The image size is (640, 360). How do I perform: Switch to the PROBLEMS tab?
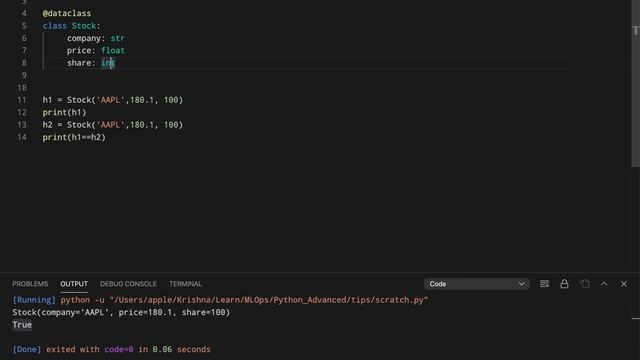coord(30,284)
